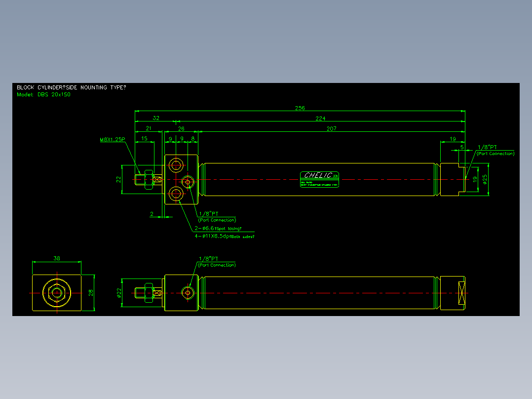
Task: Click the CHELIC nameplate on the cylinder
Action: (319, 179)
